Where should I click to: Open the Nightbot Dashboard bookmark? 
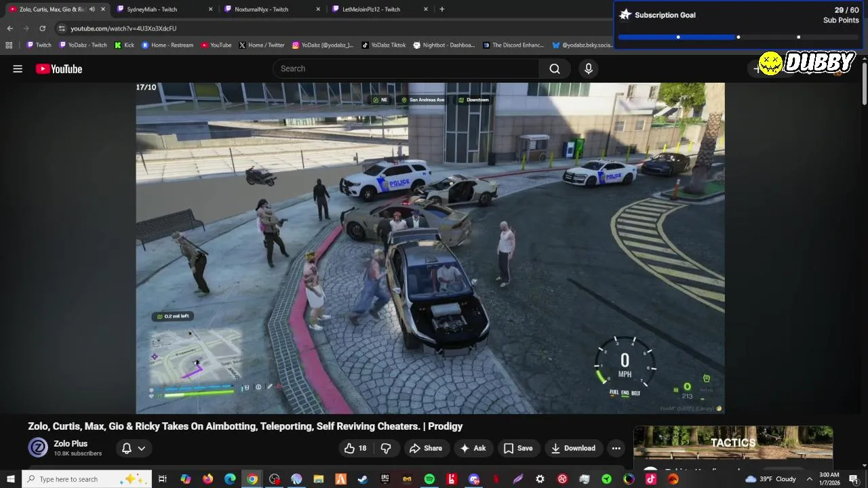click(444, 45)
